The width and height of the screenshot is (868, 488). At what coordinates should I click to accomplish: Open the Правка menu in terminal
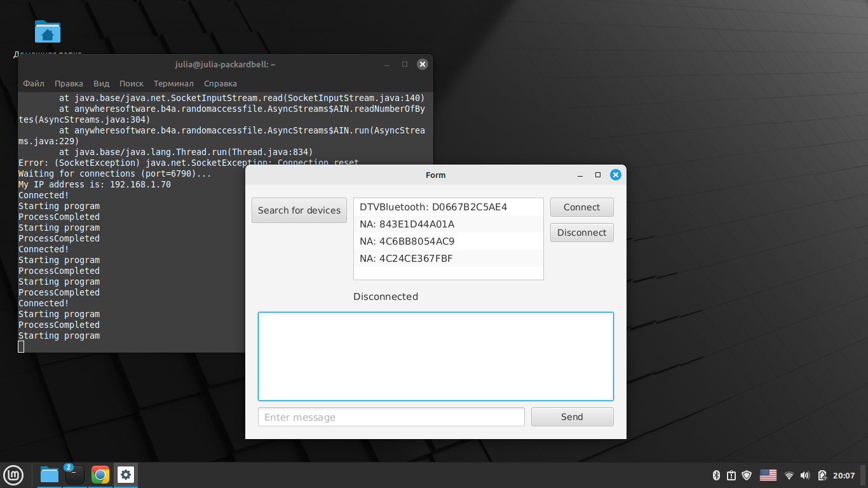(69, 83)
